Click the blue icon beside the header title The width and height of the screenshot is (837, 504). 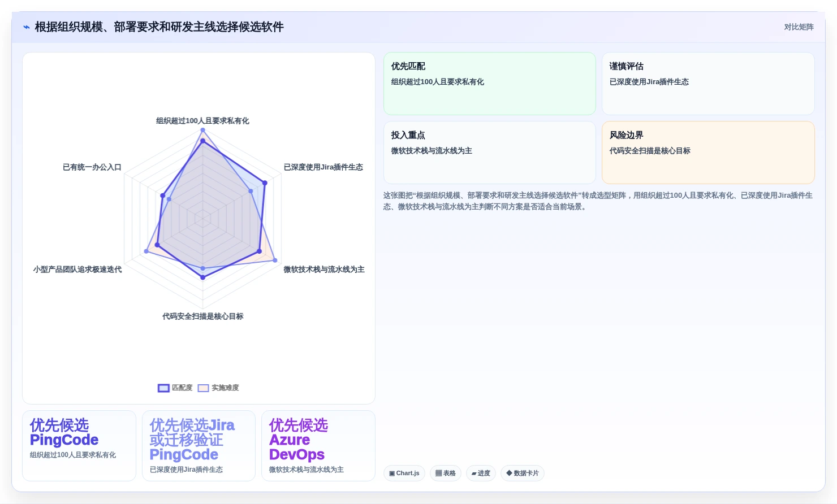tap(27, 27)
